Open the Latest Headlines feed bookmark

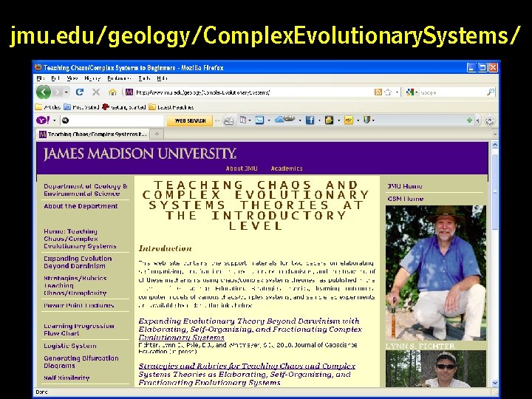point(171,107)
